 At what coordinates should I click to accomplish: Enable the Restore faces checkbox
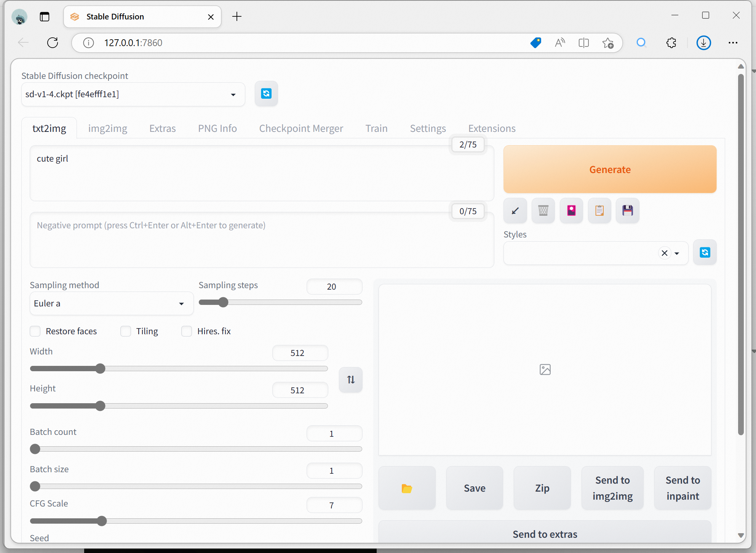point(35,331)
